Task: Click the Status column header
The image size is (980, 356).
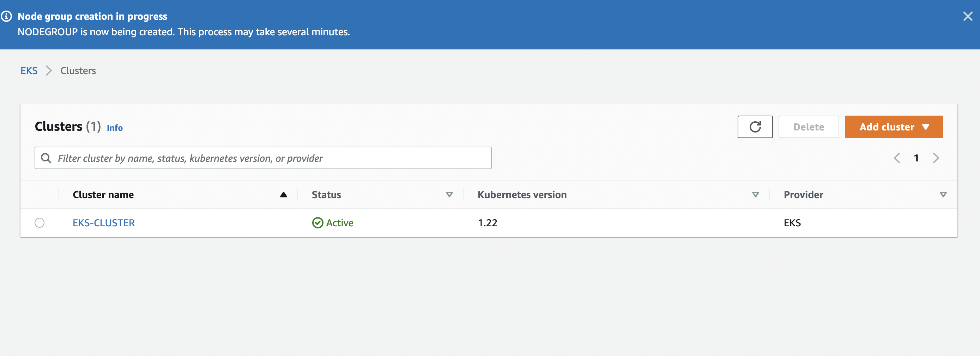Action: pos(326,195)
